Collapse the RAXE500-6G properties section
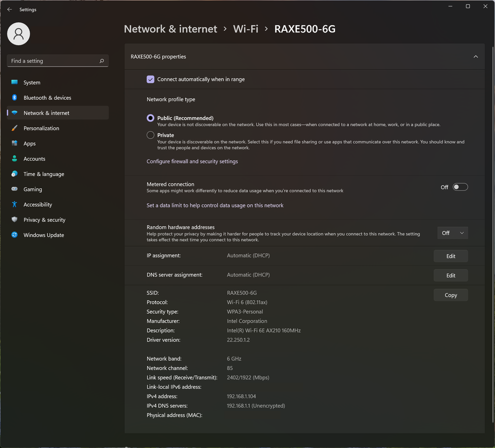Viewport: 495px width, 448px height. point(475,57)
